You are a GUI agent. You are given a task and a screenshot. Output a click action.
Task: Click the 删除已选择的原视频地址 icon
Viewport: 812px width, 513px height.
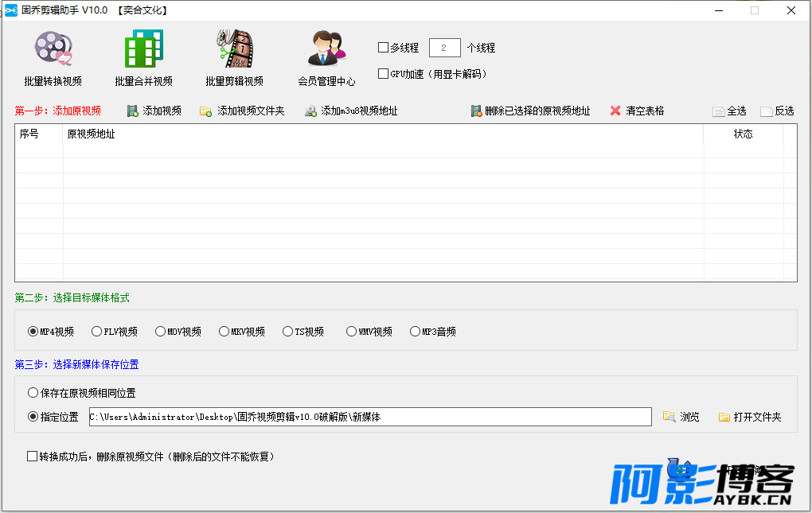pos(476,111)
